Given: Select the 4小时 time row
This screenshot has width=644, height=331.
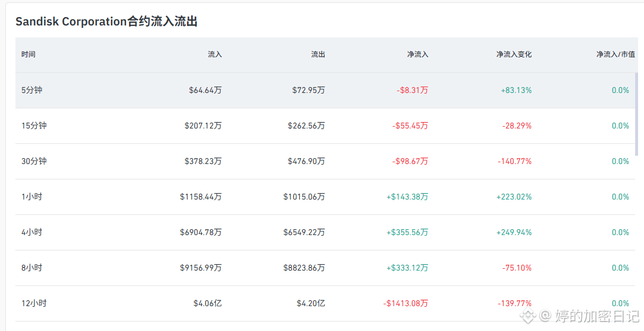Looking at the screenshot, I should (325, 232).
